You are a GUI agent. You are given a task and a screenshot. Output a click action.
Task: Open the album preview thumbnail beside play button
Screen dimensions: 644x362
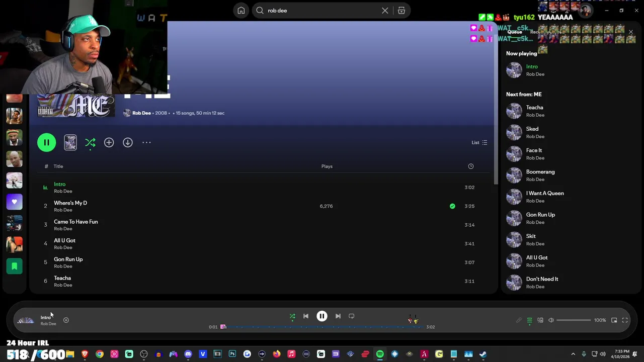(70, 143)
